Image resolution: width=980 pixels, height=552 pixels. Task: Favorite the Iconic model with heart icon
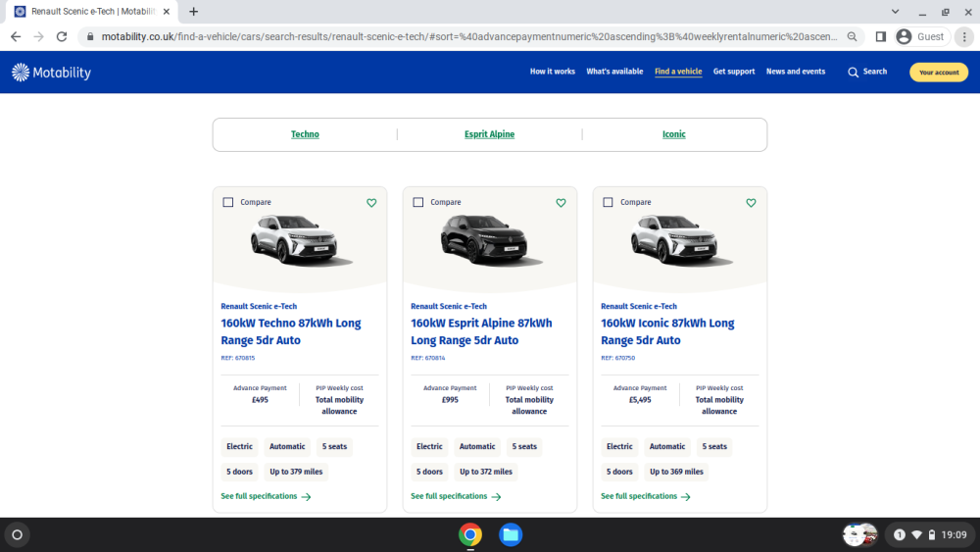coord(751,203)
